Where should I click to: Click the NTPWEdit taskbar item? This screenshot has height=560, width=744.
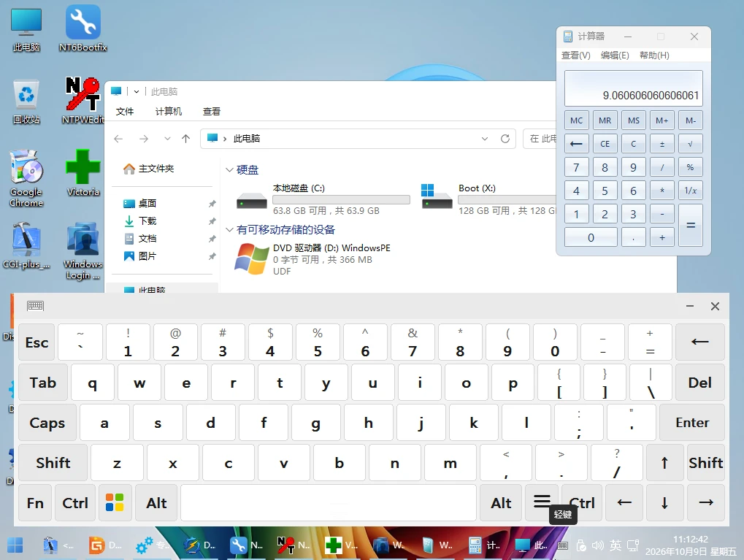click(294, 545)
